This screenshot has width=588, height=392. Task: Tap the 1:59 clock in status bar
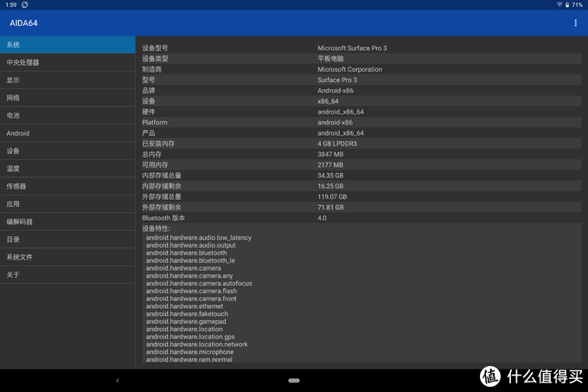pyautogui.click(x=11, y=4)
